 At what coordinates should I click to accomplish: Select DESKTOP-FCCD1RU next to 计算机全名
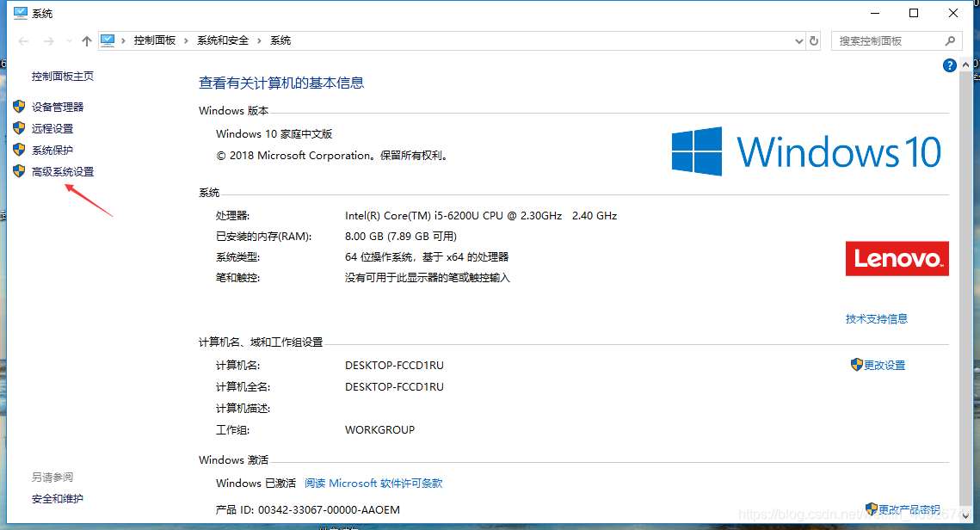pyautogui.click(x=394, y=387)
